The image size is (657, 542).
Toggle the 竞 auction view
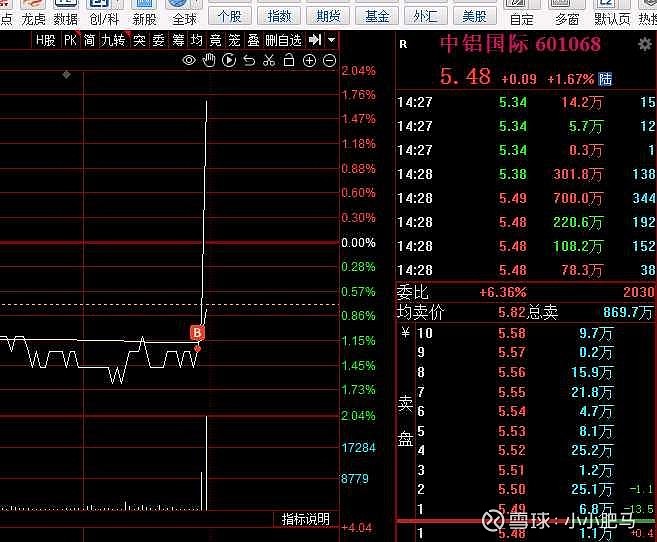pyautogui.click(x=215, y=41)
